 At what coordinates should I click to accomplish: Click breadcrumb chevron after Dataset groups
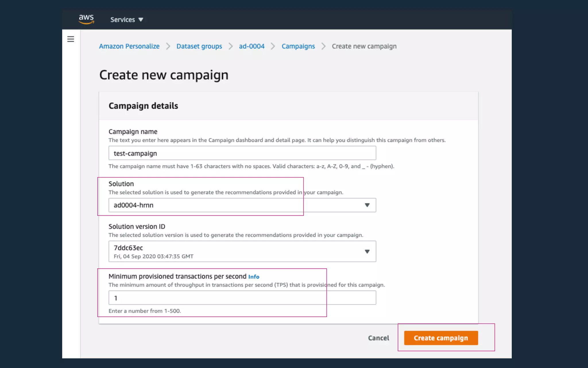point(231,46)
